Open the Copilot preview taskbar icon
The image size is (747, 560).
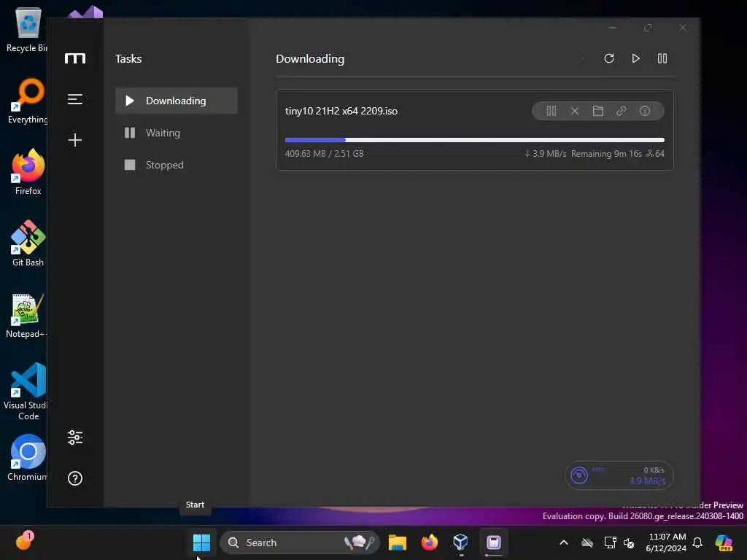tap(724, 542)
